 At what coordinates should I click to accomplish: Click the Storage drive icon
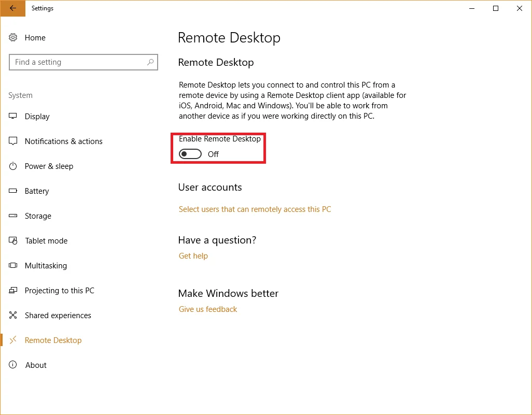tap(13, 216)
